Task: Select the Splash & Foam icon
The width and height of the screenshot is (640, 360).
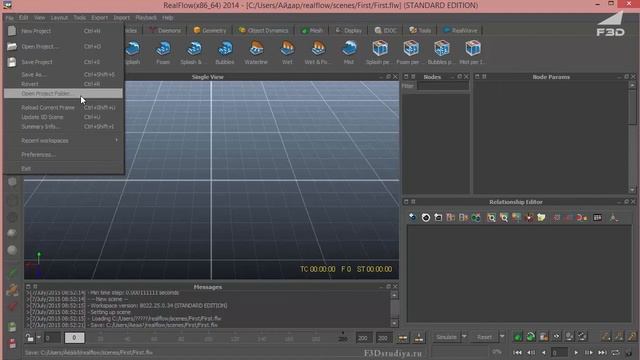Action: (x=194, y=49)
